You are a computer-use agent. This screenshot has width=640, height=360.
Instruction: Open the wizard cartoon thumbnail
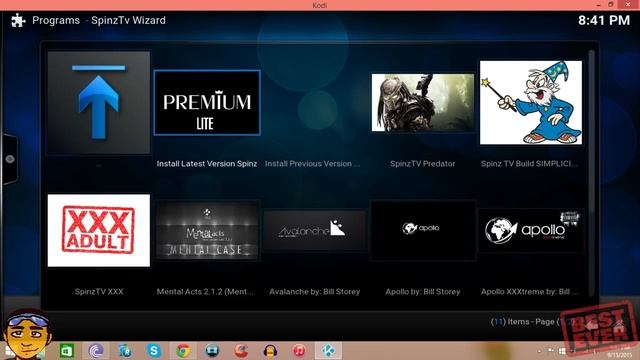[531, 102]
